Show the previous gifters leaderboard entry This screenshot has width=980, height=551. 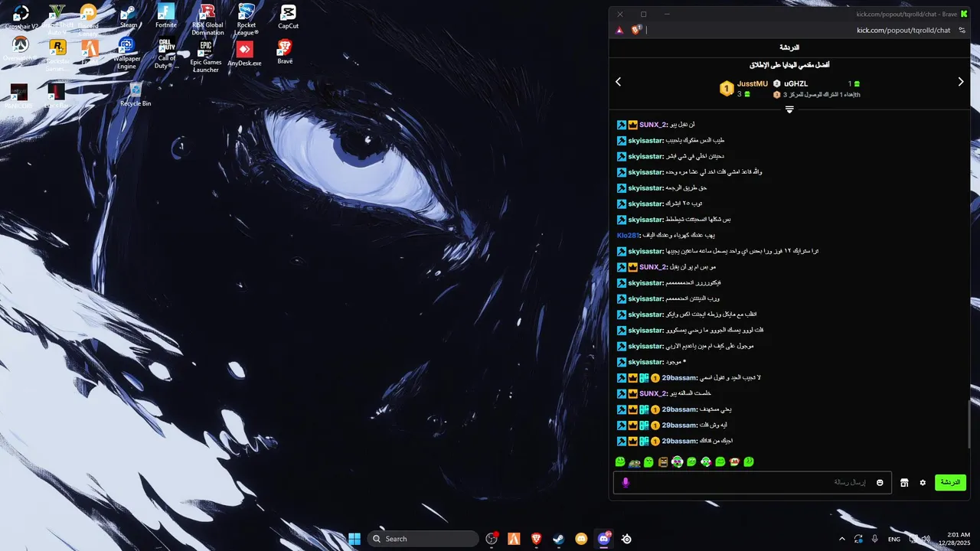(619, 82)
